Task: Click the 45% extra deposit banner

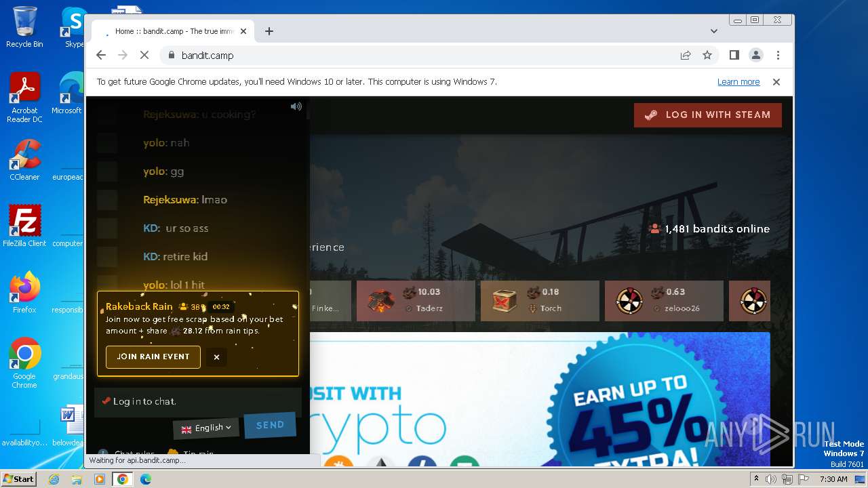Action: point(540,399)
